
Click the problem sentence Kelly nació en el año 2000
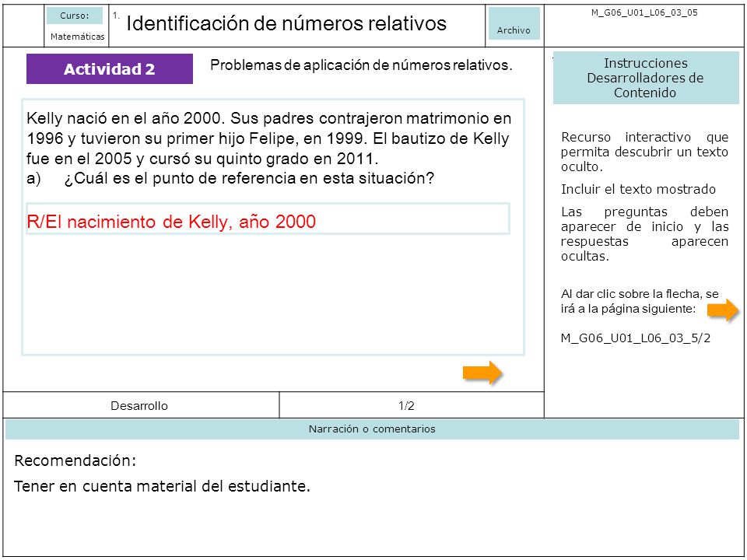coord(126,118)
